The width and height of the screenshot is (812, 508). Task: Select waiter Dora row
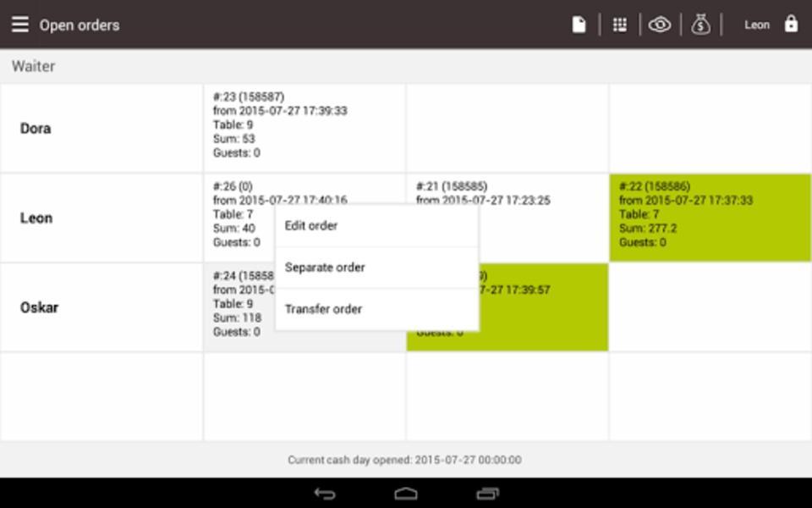coord(101,128)
